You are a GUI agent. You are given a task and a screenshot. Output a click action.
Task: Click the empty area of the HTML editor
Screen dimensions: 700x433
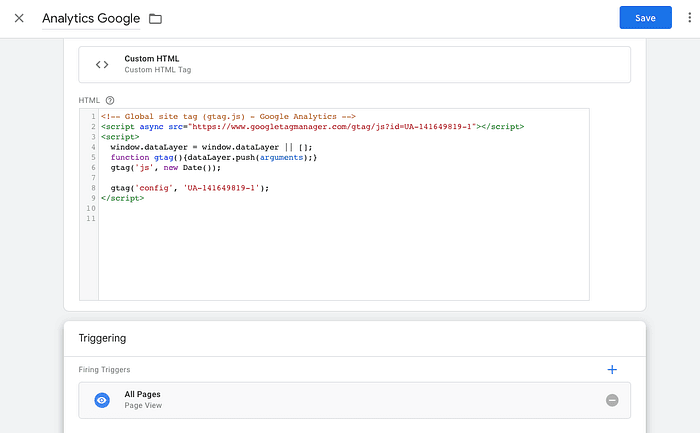344,259
